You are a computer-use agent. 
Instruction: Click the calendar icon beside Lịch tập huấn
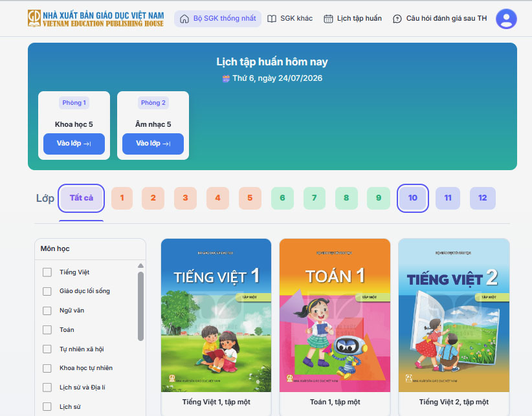tap(328, 19)
